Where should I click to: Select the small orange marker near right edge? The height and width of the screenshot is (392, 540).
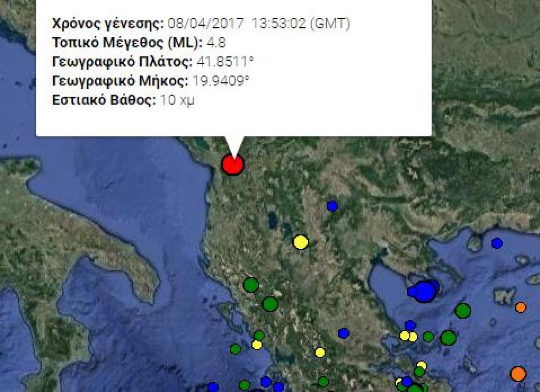pyautogui.click(x=521, y=308)
